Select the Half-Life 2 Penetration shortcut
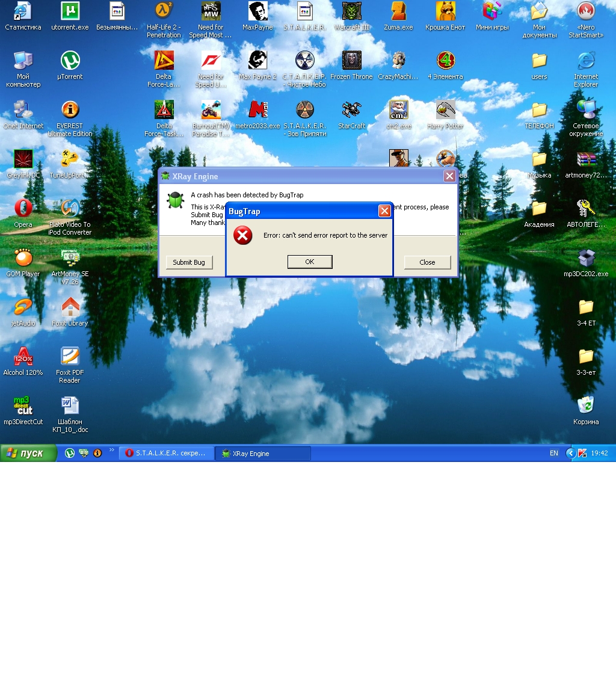 (164, 19)
